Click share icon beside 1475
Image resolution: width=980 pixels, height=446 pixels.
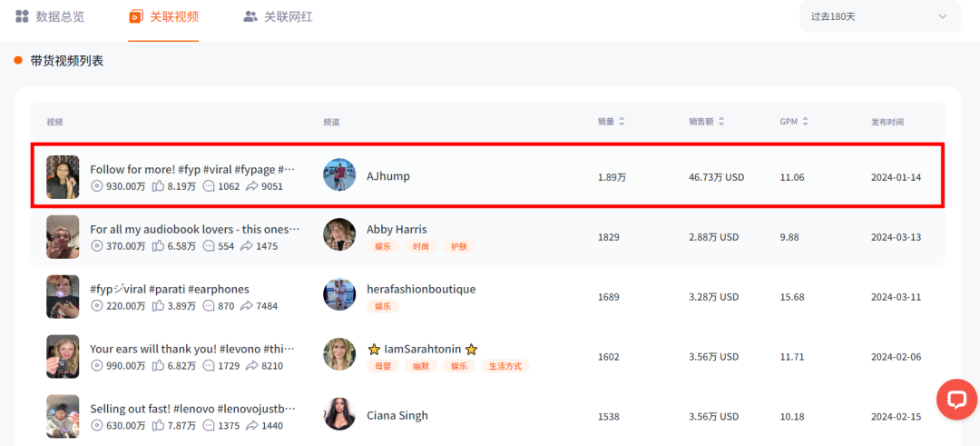[246, 246]
